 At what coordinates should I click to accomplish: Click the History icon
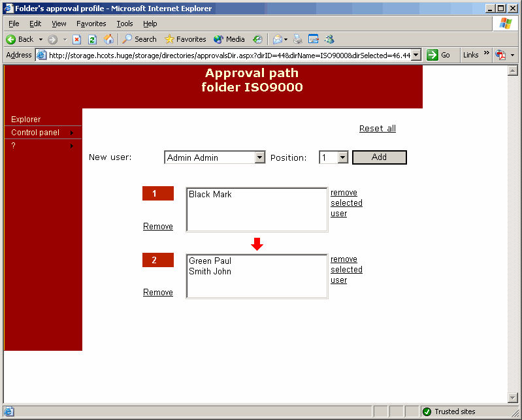257,39
